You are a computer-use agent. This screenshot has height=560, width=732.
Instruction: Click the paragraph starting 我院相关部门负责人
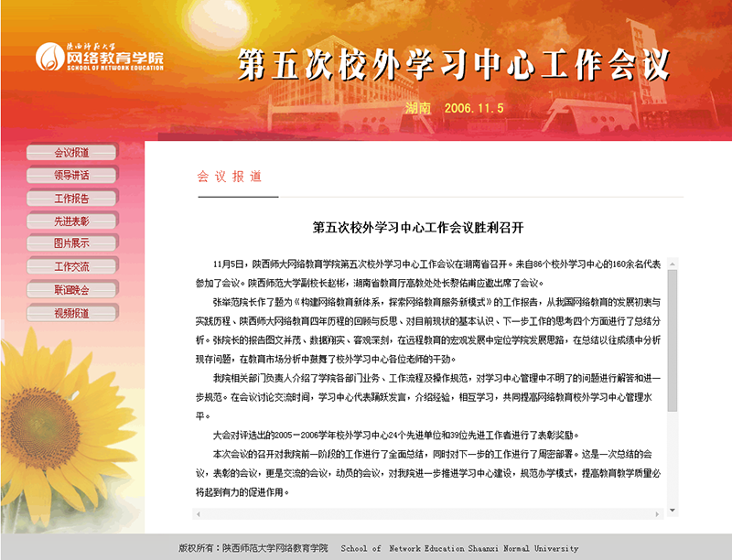(428, 397)
